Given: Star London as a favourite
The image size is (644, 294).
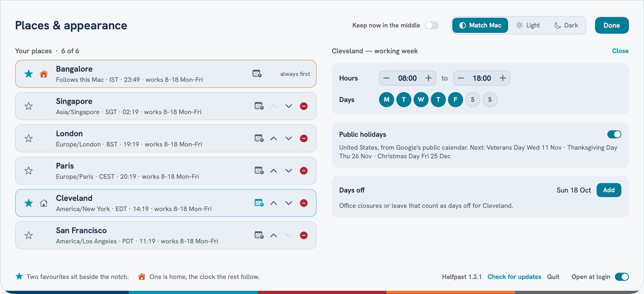Looking at the screenshot, I should click(29, 138).
